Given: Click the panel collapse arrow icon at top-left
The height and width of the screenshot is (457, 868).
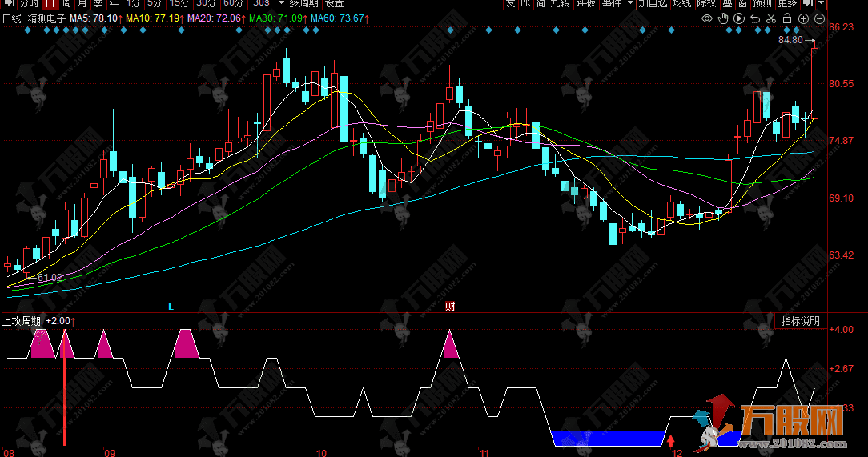Looking at the screenshot, I should click(7, 4).
